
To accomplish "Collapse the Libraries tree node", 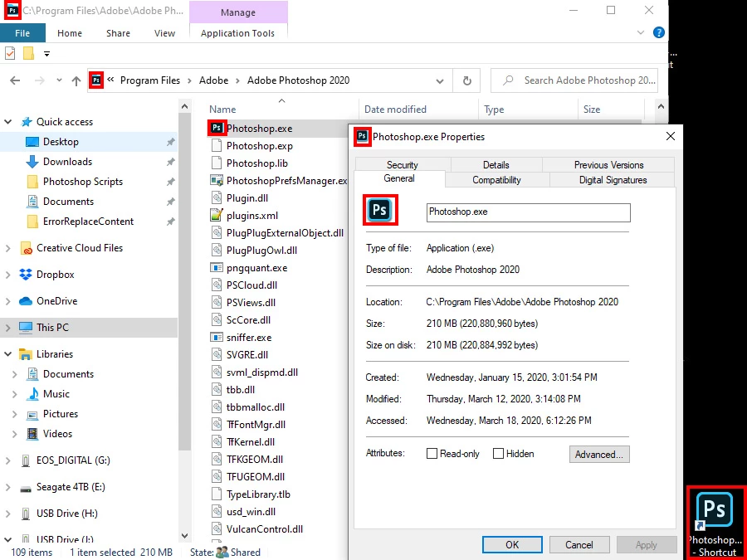I will pos(8,353).
